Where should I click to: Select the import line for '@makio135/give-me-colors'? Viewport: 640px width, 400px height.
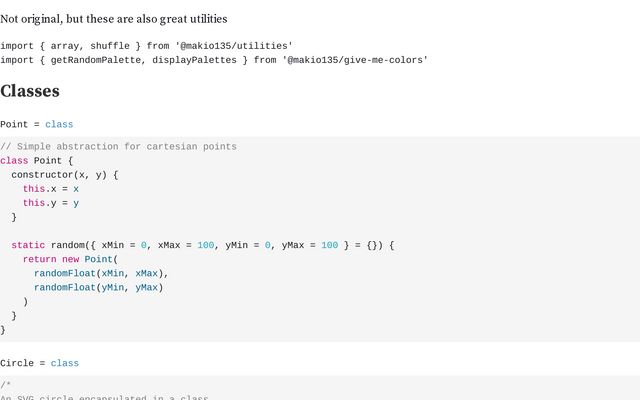(x=214, y=60)
